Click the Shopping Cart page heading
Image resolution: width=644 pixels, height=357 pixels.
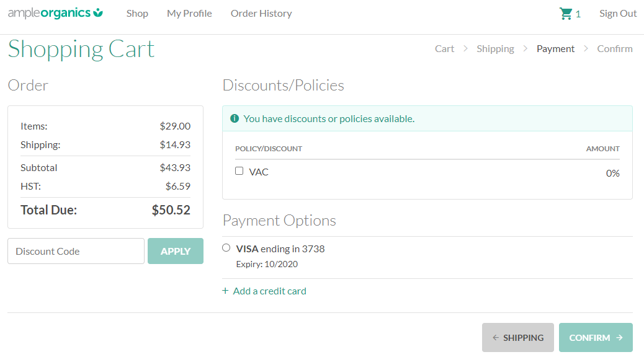tap(81, 50)
